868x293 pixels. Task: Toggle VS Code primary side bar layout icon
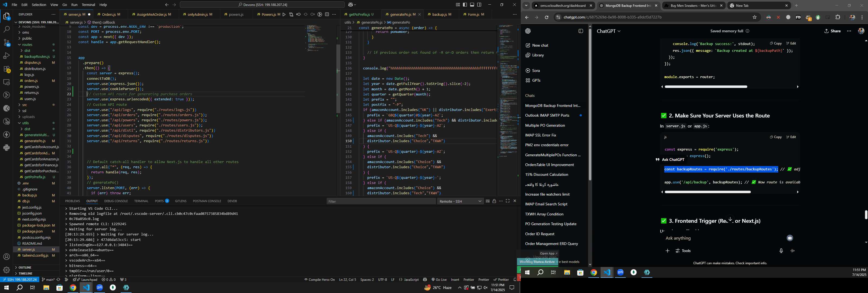click(x=465, y=5)
